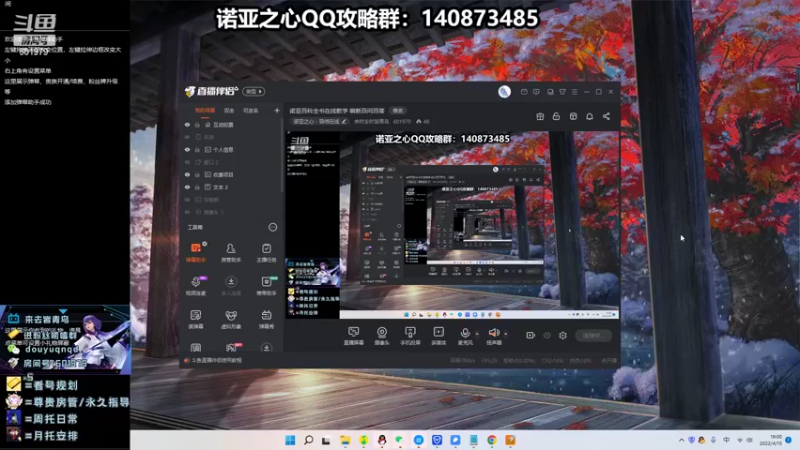Click the 修改 button next to stream title
Image resolution: width=800 pixels, height=450 pixels.
pos(397,110)
